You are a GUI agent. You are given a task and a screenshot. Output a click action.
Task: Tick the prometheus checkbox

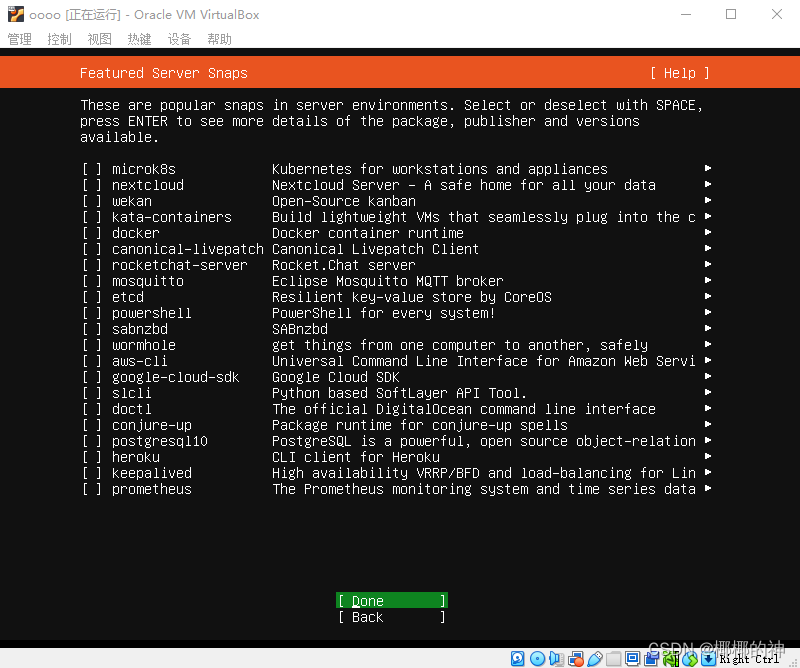[92, 489]
